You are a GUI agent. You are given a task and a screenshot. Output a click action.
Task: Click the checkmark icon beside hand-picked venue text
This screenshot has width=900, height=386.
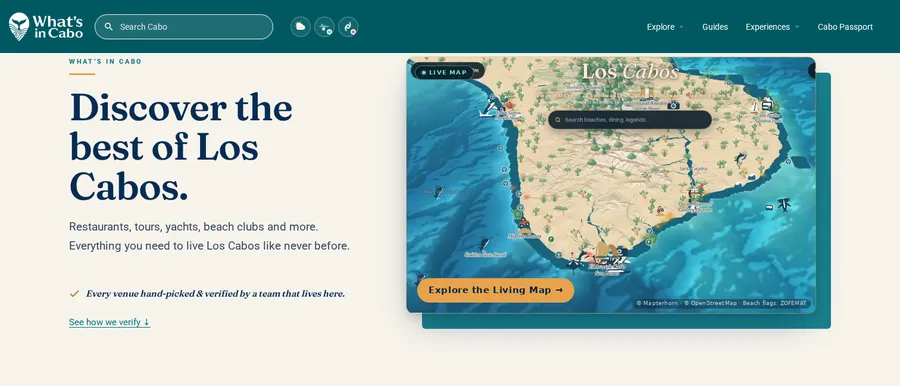click(74, 294)
